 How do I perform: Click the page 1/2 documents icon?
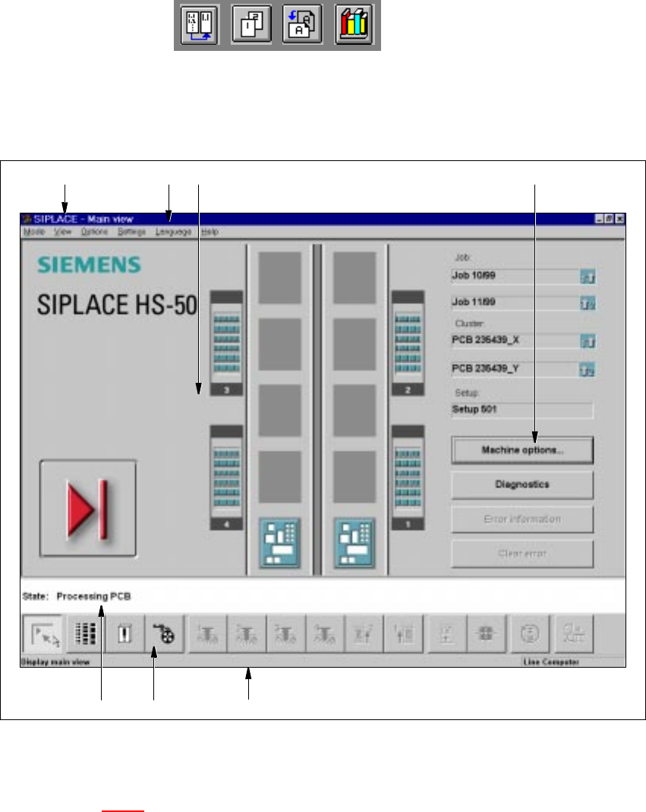pyautogui.click(x=251, y=24)
